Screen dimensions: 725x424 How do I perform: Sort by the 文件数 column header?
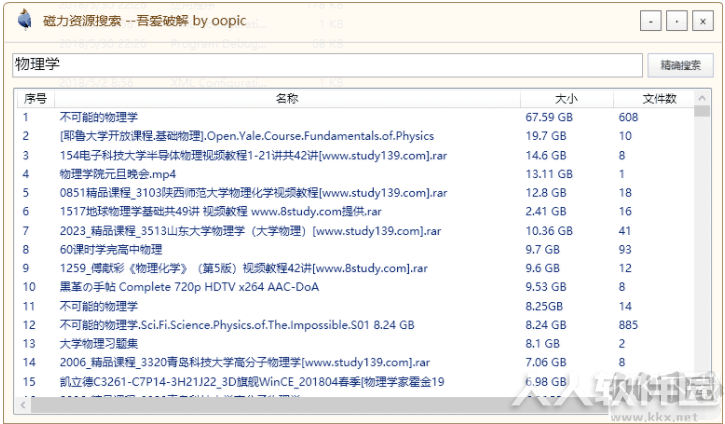click(x=659, y=98)
